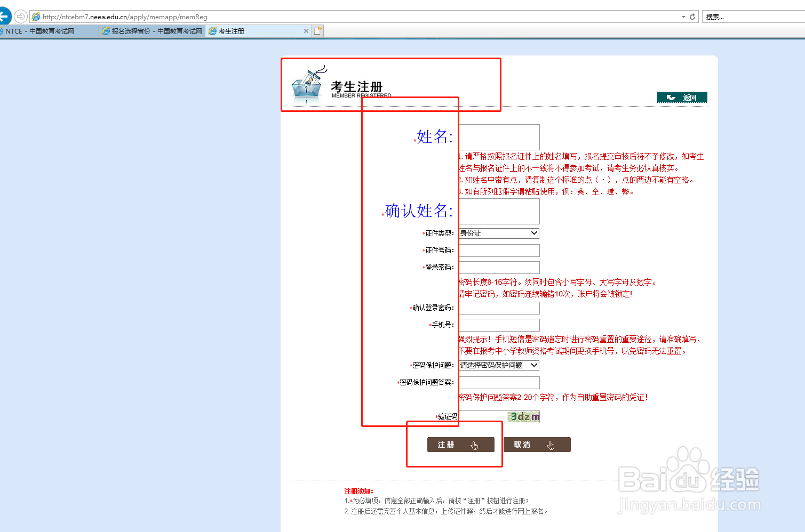Select the 考生注册 tab

pos(253,31)
